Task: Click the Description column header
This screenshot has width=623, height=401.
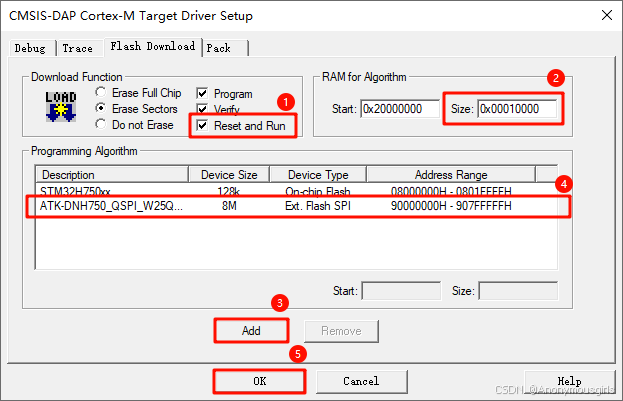Action: (x=112, y=174)
